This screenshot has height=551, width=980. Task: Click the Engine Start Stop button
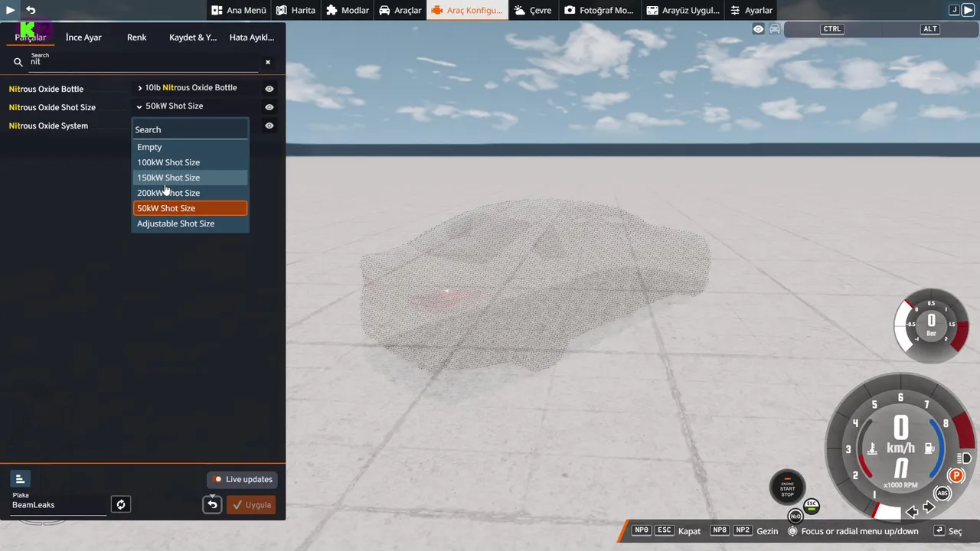point(787,489)
